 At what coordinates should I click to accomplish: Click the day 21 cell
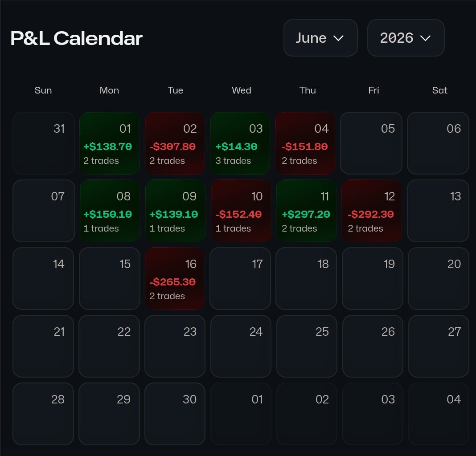(x=43, y=346)
